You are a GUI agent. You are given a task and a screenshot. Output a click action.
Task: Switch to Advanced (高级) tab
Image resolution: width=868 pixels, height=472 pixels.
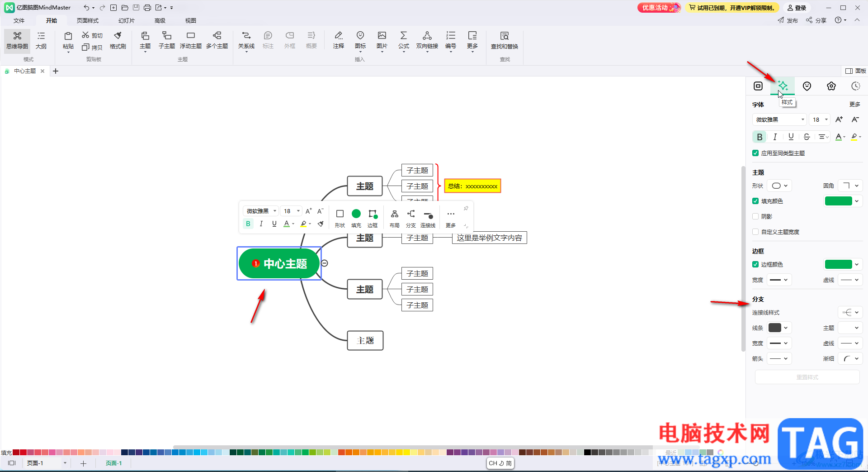point(160,20)
